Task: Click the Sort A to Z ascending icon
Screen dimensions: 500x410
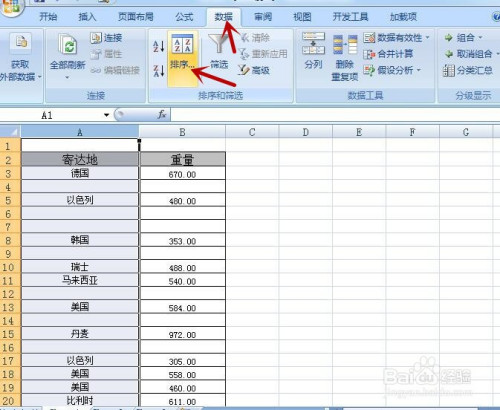Action: 158,46
